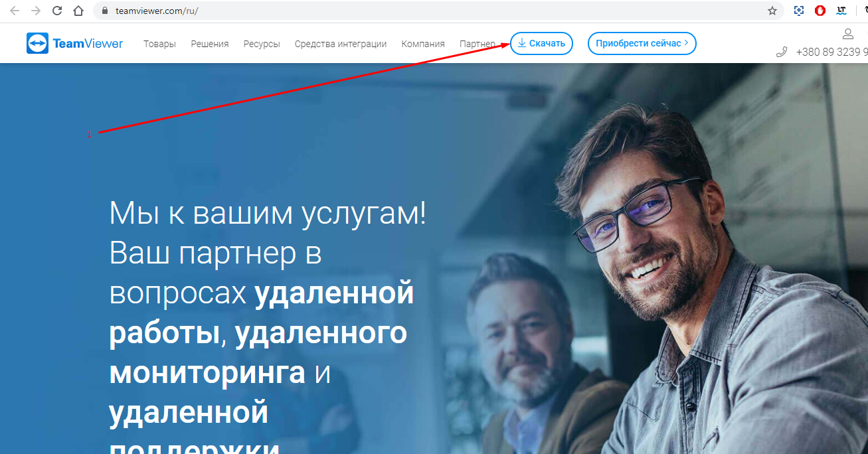Open the screenshot capture extension icon
This screenshot has height=454, width=868.
point(799,11)
